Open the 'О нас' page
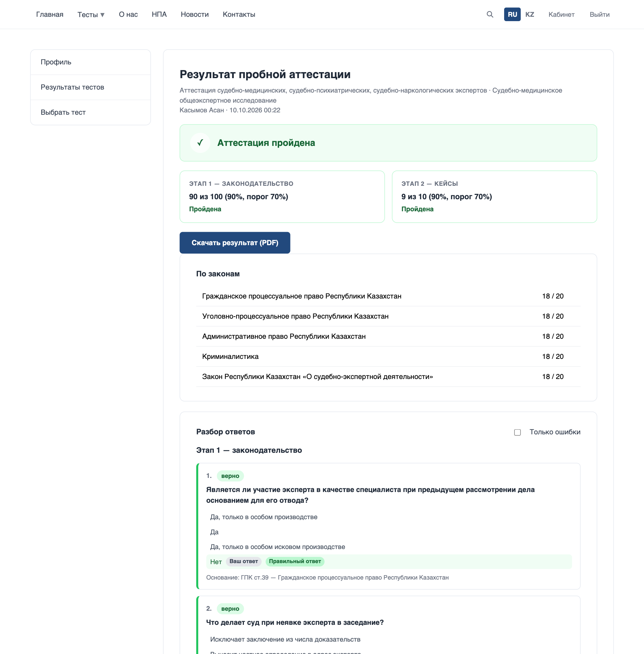This screenshot has height=654, width=644. coord(128,14)
